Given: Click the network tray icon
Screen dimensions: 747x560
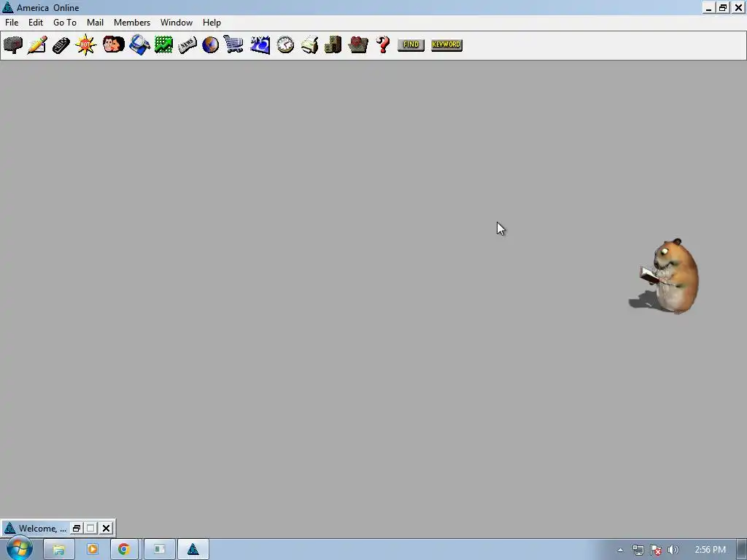Looking at the screenshot, I should 638,550.
